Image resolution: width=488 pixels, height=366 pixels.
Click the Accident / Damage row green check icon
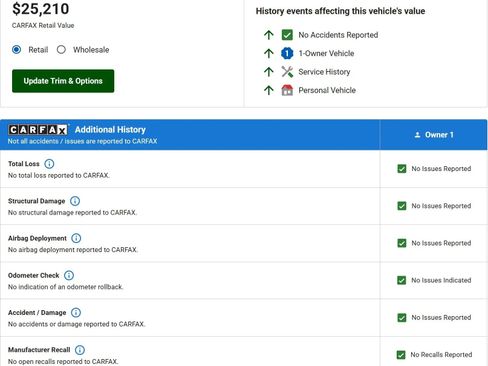pyautogui.click(x=402, y=318)
